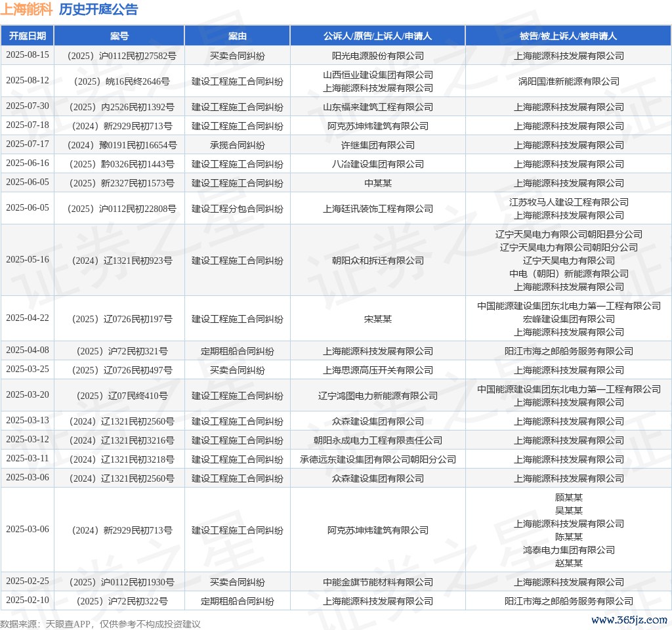Click defendant 鸿泰电力集团有限公司
This screenshot has width=672, height=630.
[x=568, y=550]
